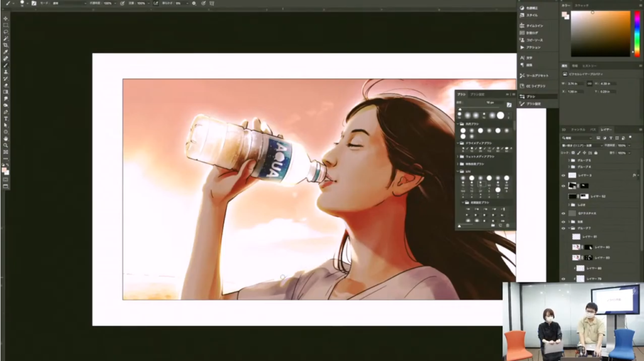Select the Rectangular Marquee tool

[6, 25]
